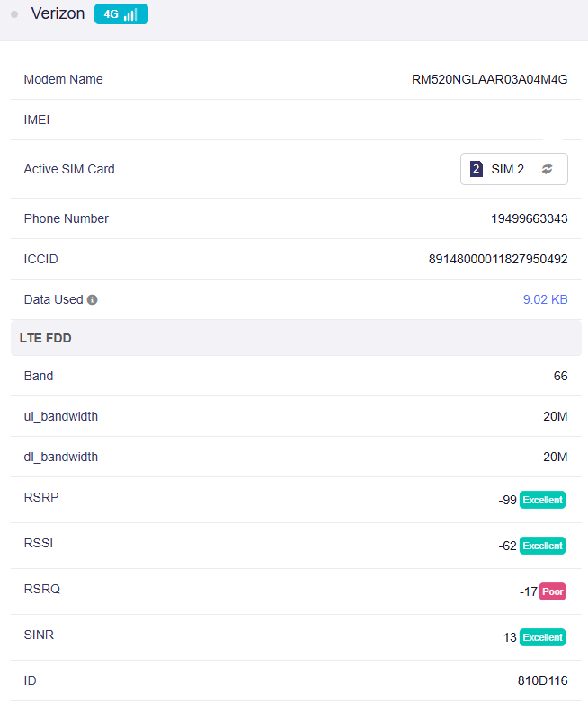
Task: Select the LTE FDD section header
Action: [x=45, y=339]
